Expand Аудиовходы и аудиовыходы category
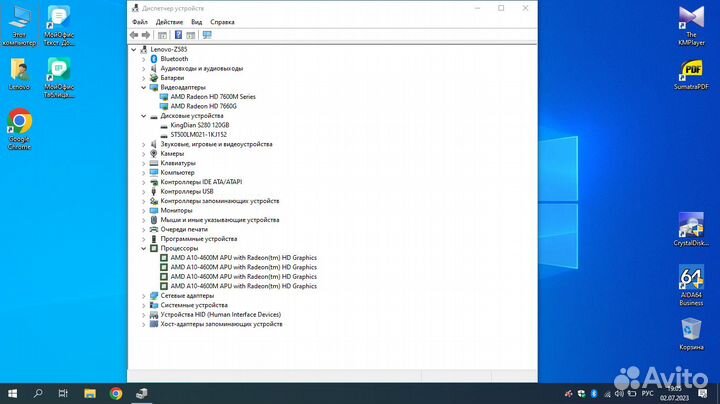 pos(143,69)
